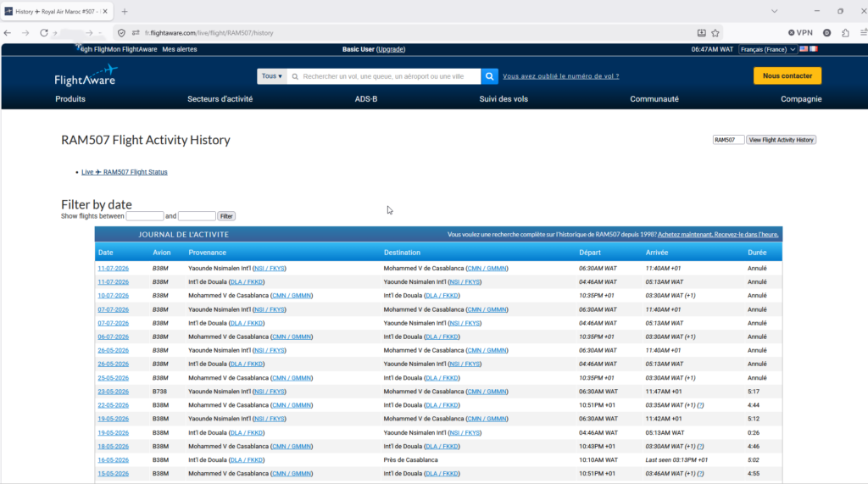Click the start date filter field
Image resolution: width=868 pixels, height=484 pixels.
coord(144,216)
